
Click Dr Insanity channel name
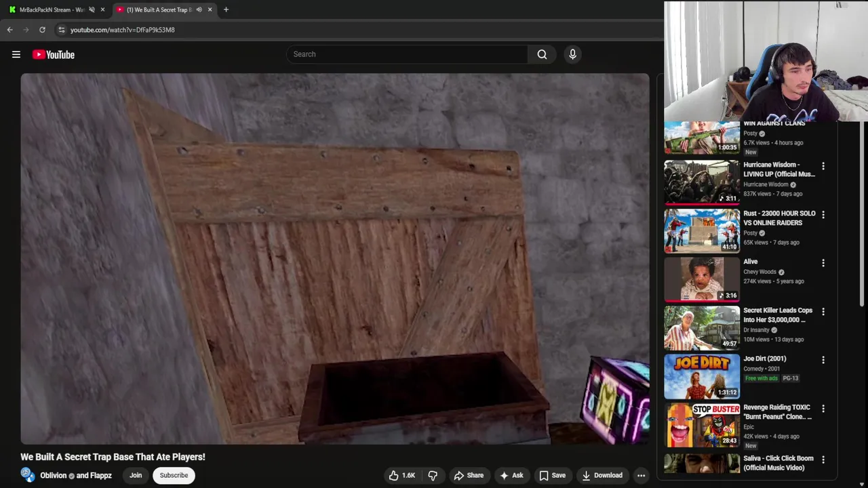coord(756,330)
